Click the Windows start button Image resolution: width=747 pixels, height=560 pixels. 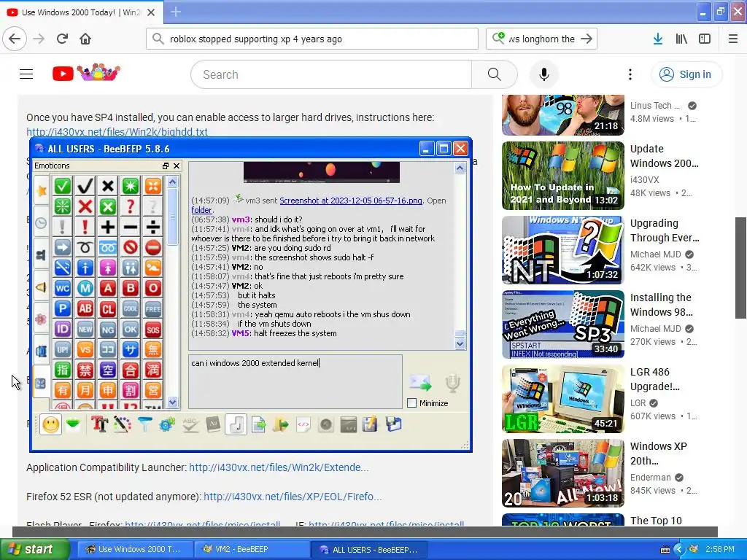pyautogui.click(x=35, y=549)
